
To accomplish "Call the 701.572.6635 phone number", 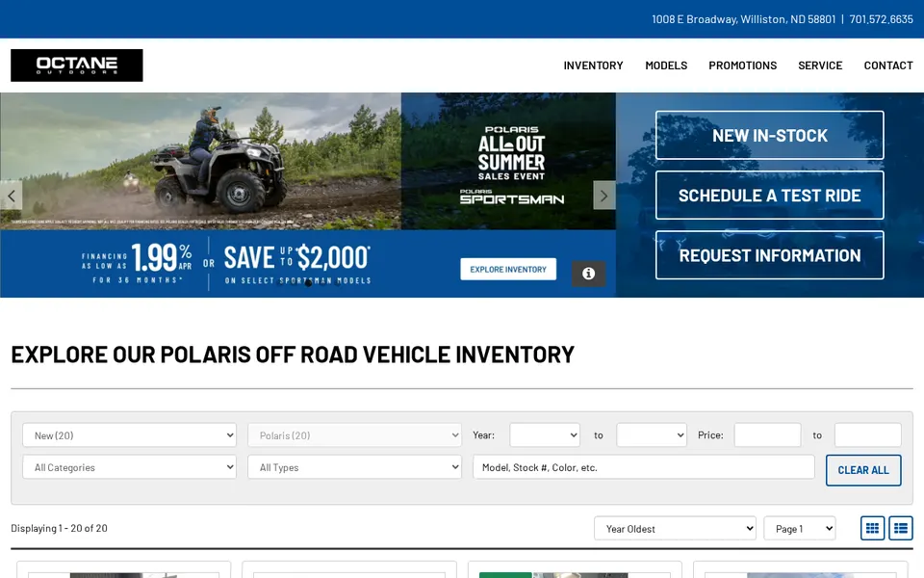I will click(x=881, y=19).
